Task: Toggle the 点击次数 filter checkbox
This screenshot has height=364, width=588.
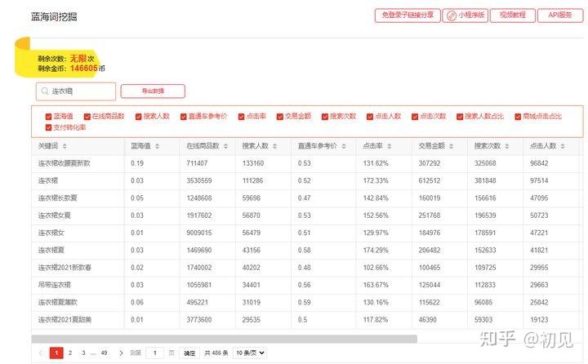Action: [415, 117]
